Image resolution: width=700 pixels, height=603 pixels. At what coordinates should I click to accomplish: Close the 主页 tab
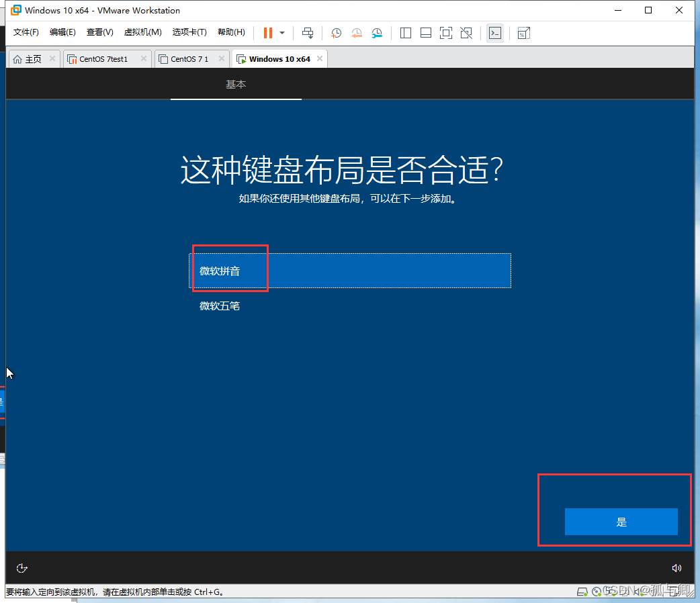[52, 58]
